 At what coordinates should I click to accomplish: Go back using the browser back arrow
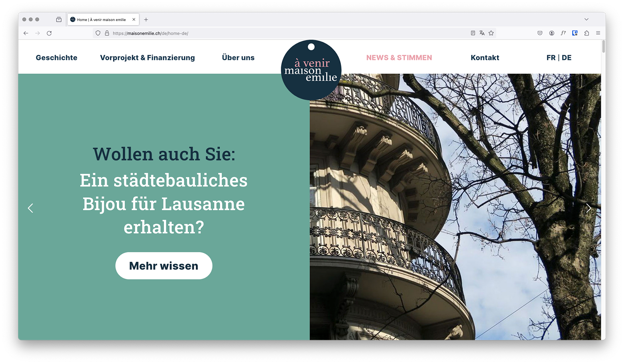click(26, 33)
